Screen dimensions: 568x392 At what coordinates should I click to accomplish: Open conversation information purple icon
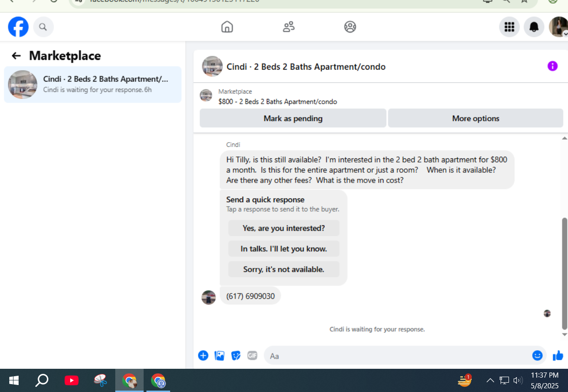coord(552,66)
